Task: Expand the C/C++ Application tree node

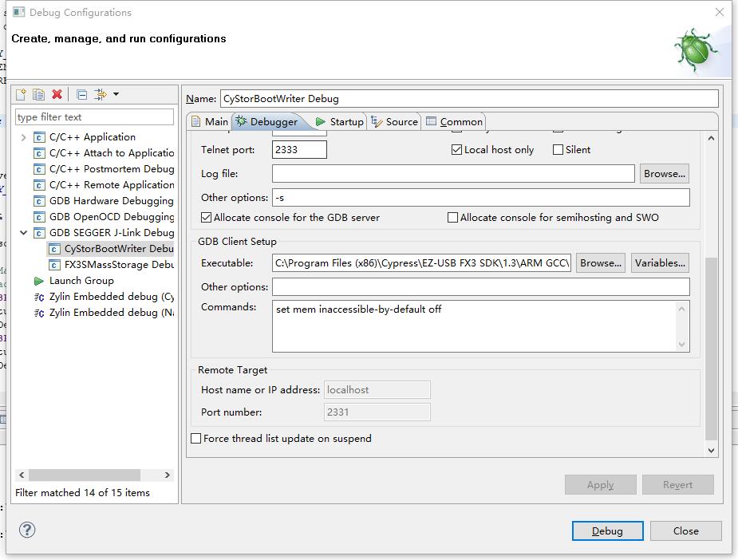Action: [23, 137]
